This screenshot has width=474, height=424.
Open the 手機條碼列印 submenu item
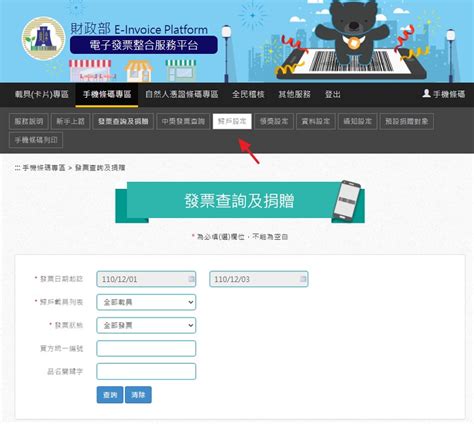click(36, 140)
